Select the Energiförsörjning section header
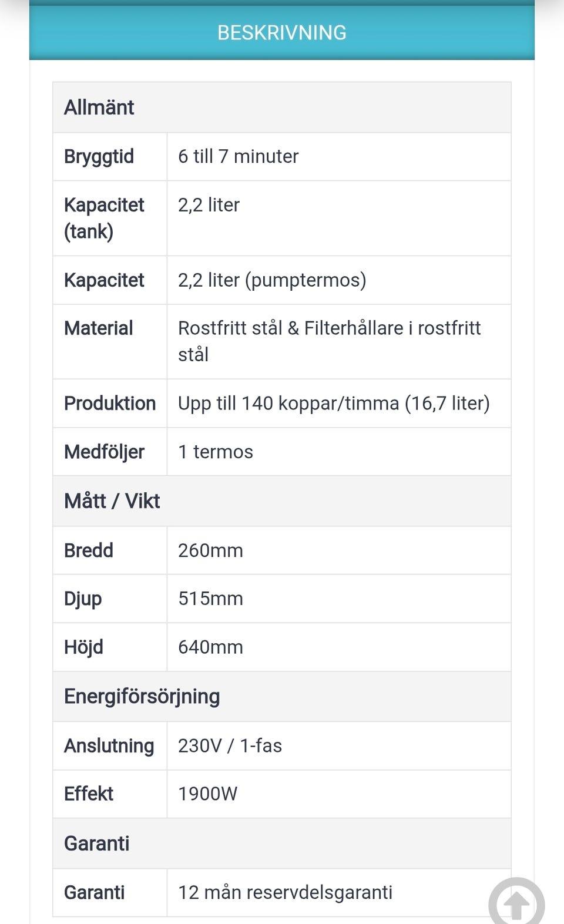Screen dimensions: 564x924 click(x=282, y=697)
